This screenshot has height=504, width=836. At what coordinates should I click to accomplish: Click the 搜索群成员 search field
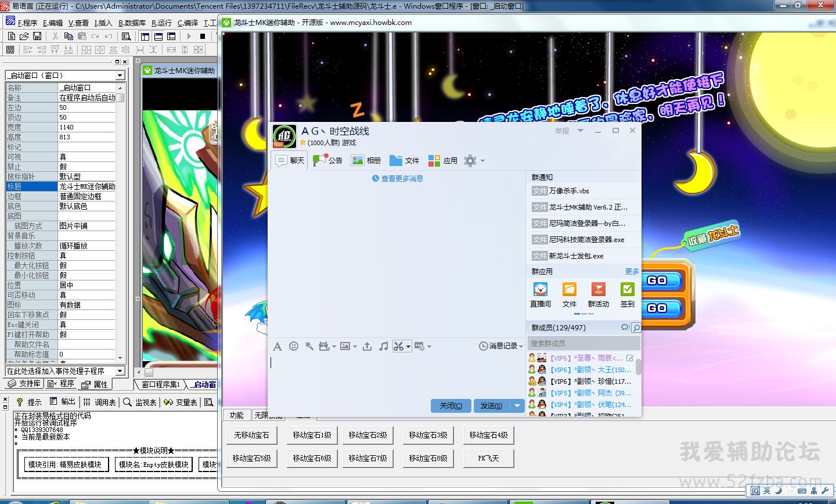tap(583, 344)
